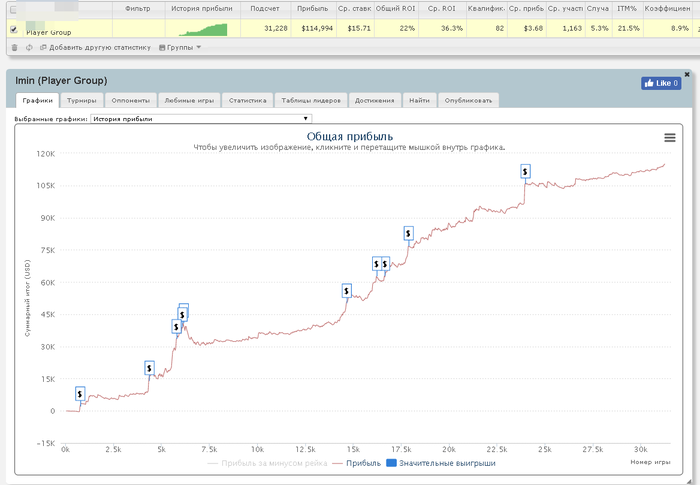Select the Опубликовать tab
This screenshot has height=485, width=700.
coord(468,100)
